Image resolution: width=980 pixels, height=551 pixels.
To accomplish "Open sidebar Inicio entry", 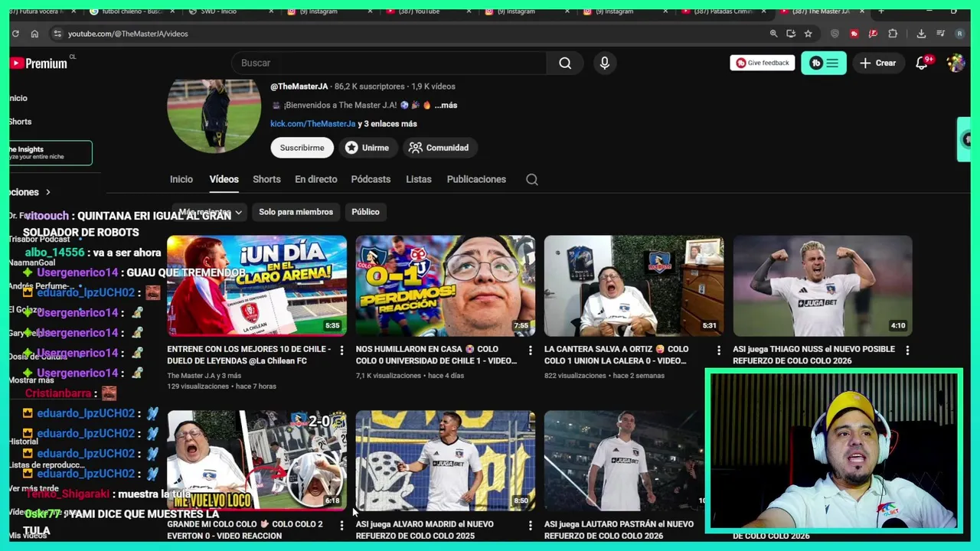I will [18, 98].
